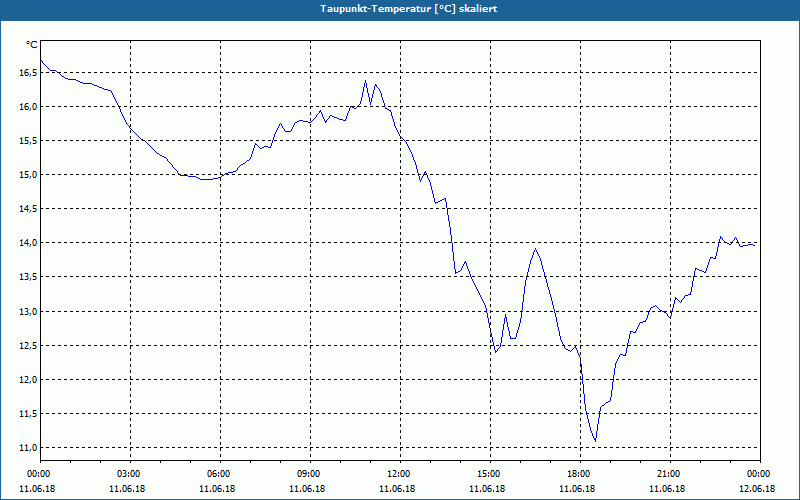Pick the "18:00" time label

(x=581, y=474)
